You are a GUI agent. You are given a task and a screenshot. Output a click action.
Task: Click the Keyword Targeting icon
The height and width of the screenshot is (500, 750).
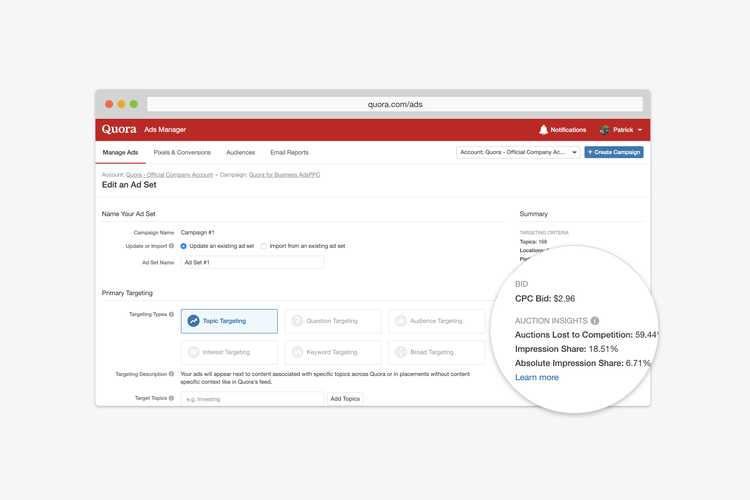297,352
